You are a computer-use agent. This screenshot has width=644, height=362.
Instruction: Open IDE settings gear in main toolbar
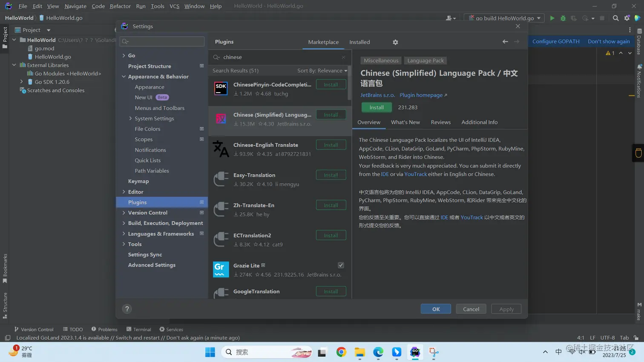pos(627,18)
